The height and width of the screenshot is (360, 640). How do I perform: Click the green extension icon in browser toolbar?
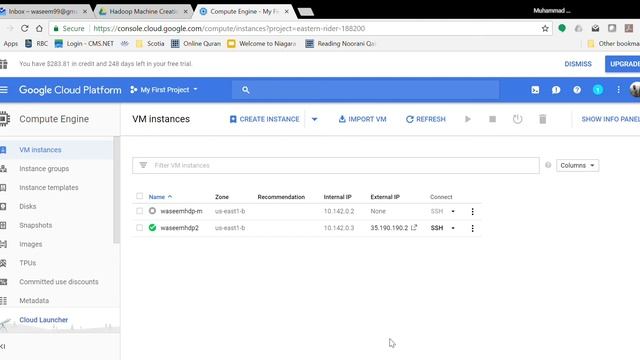click(562, 28)
